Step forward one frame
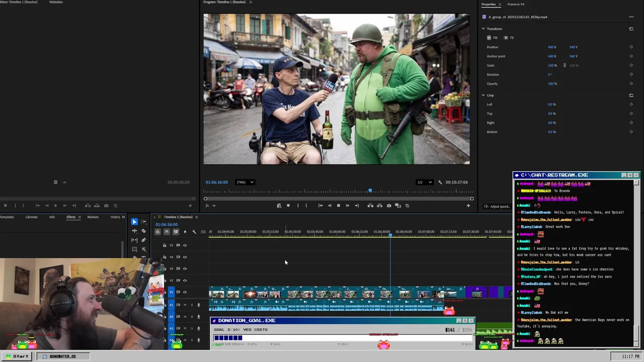This screenshot has width=644, height=362. click(x=347, y=206)
